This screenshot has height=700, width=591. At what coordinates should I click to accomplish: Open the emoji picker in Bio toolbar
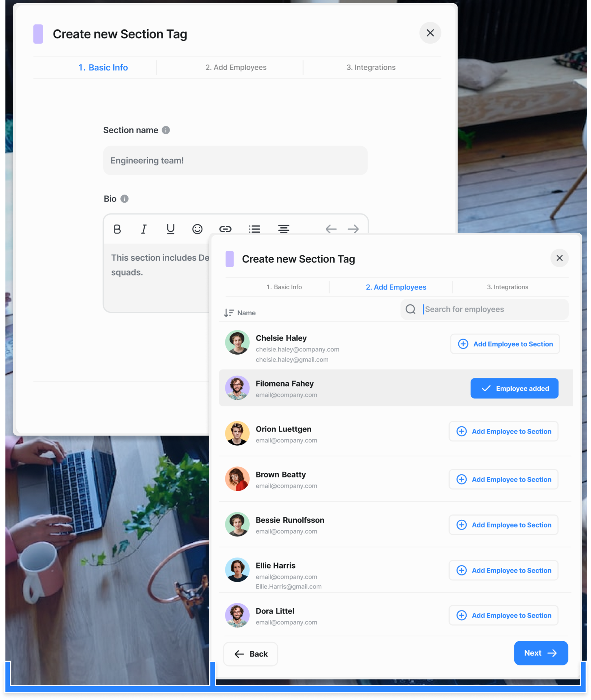197,229
